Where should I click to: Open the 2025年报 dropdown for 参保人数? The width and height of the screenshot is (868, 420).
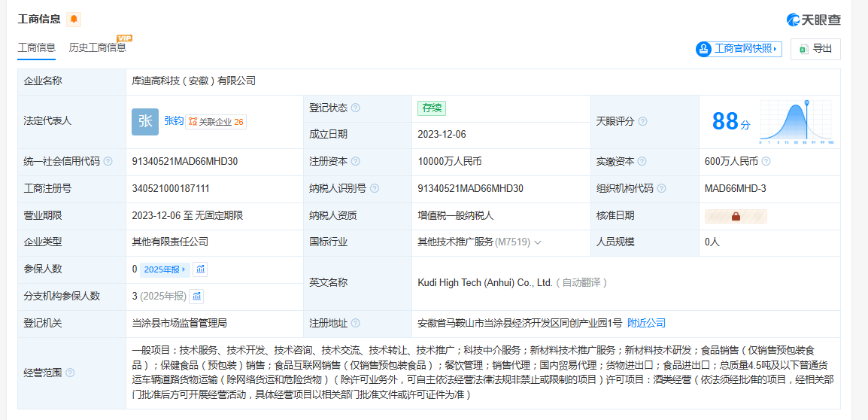pyautogui.click(x=165, y=269)
